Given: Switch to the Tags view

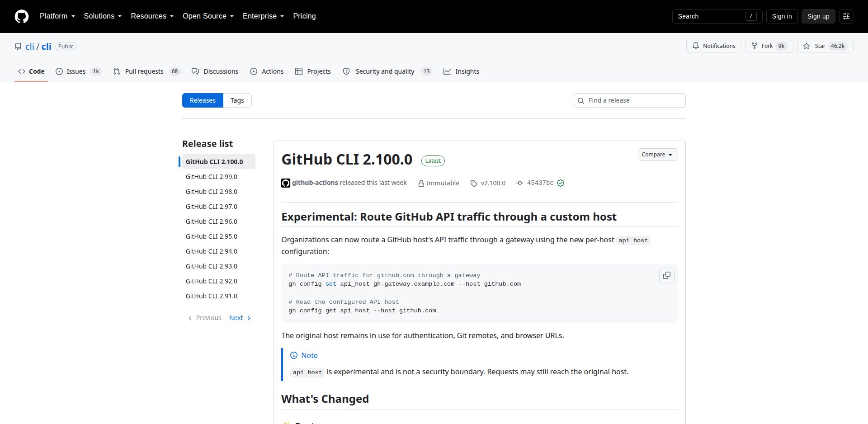Looking at the screenshot, I should 237,100.
